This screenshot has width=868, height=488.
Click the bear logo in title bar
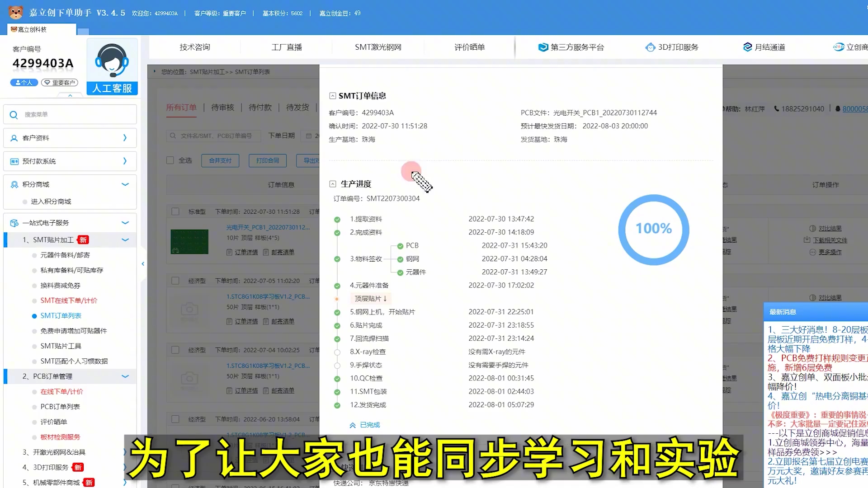pyautogui.click(x=16, y=12)
